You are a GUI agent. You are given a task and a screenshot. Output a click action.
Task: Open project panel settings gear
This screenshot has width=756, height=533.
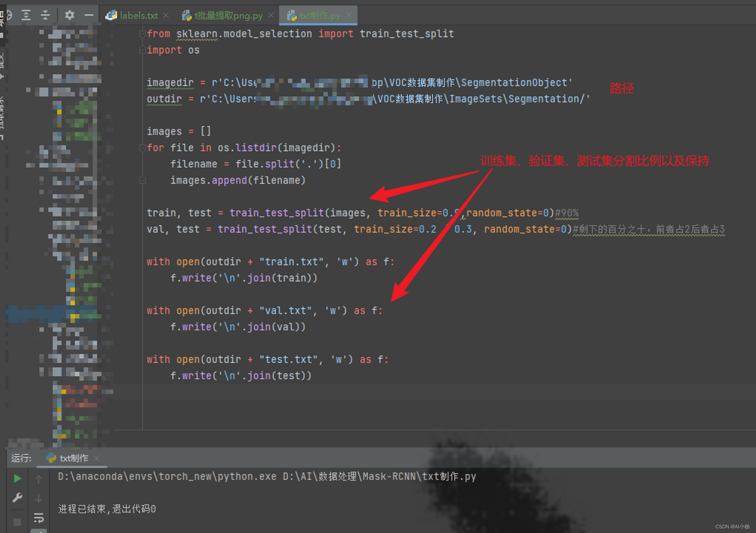pyautogui.click(x=70, y=15)
